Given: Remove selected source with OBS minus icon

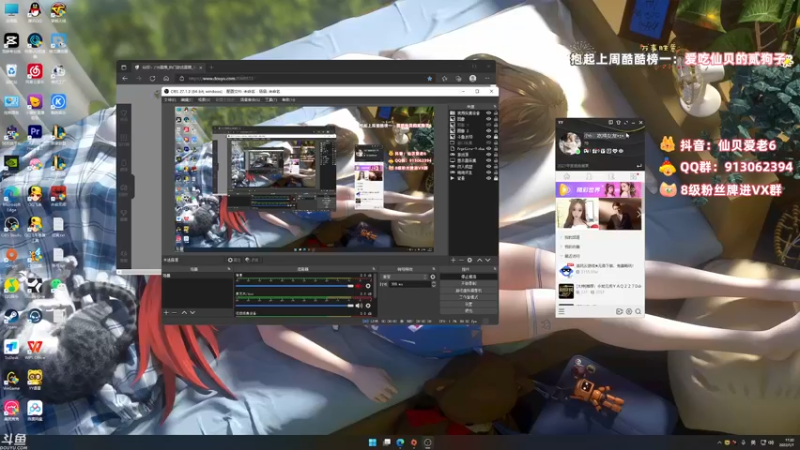Looking at the screenshot, I should [x=461, y=260].
